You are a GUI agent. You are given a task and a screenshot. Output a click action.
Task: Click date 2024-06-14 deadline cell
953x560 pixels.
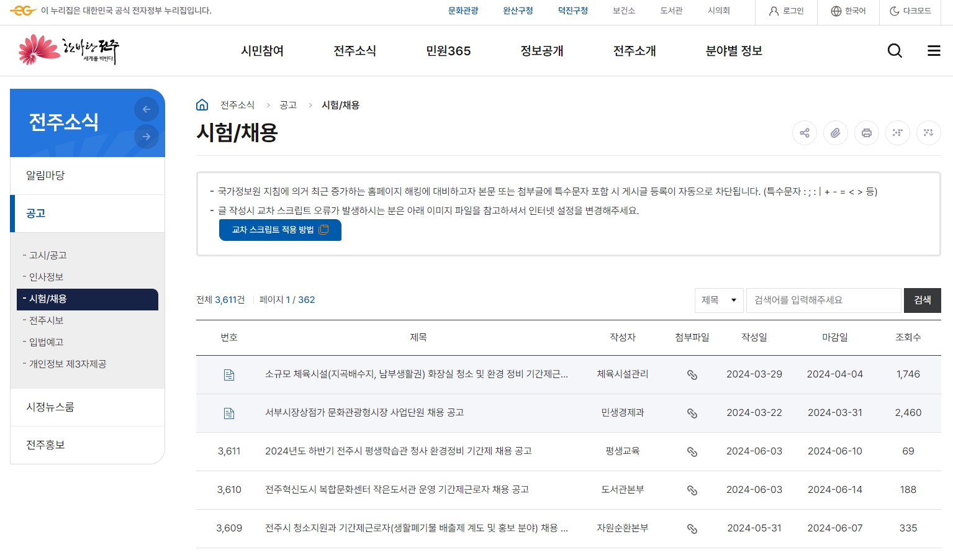coord(835,490)
